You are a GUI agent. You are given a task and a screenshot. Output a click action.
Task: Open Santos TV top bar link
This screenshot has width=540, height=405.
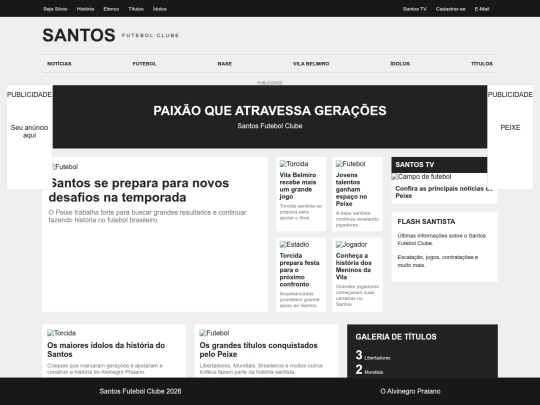point(415,9)
